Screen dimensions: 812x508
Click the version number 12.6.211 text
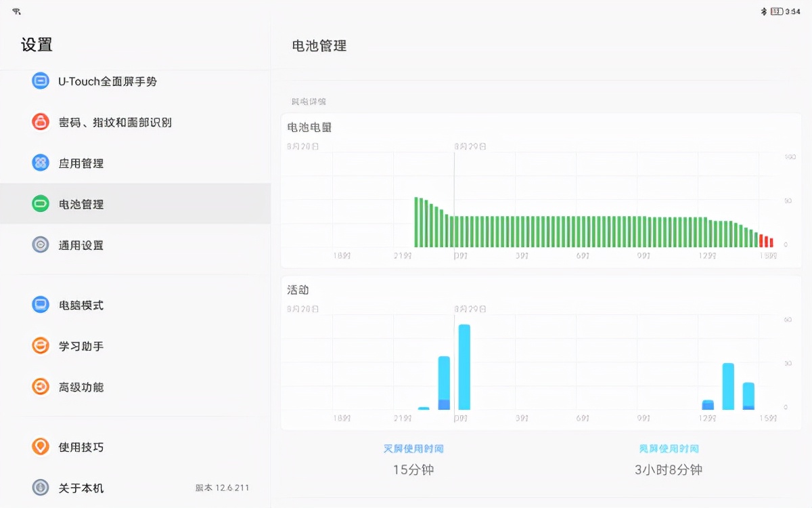(222, 487)
